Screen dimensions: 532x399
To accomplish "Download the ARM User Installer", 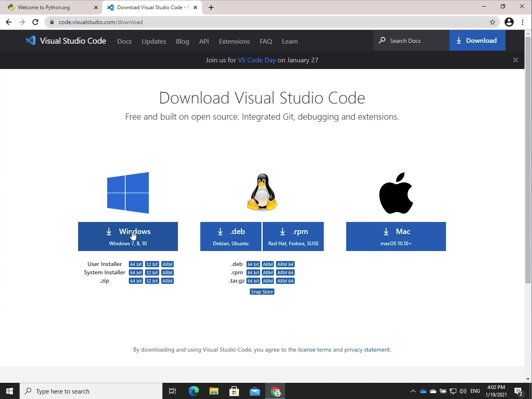I will (167, 264).
